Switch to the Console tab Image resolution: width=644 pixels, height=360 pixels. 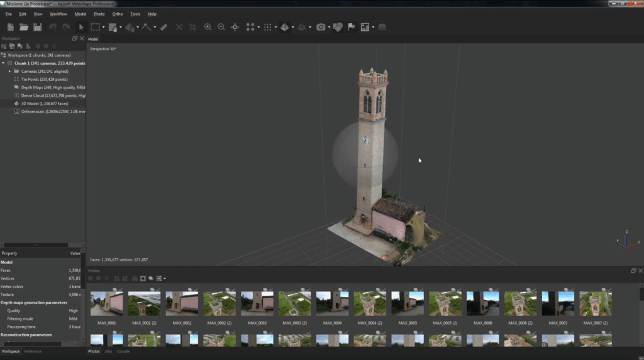tap(123, 351)
